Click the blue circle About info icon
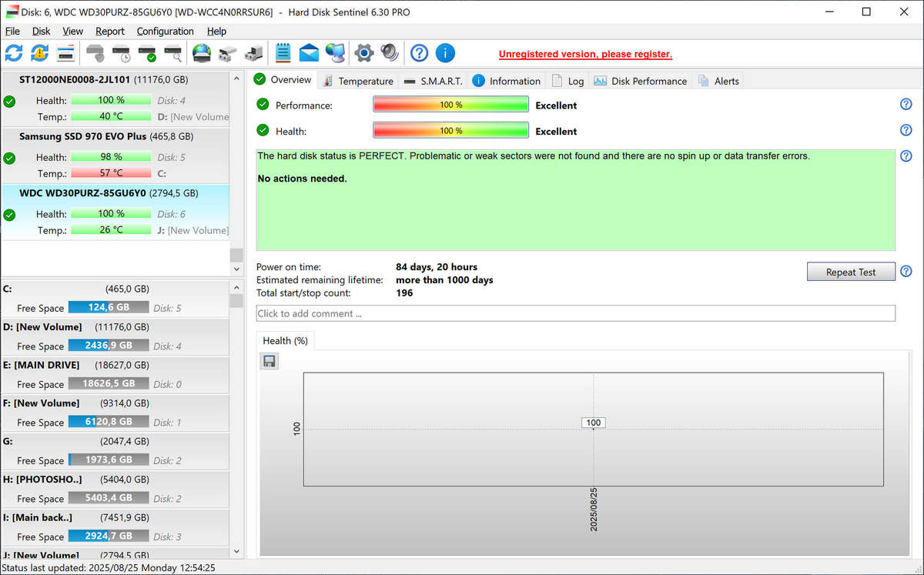The width and height of the screenshot is (924, 575). coord(445,53)
